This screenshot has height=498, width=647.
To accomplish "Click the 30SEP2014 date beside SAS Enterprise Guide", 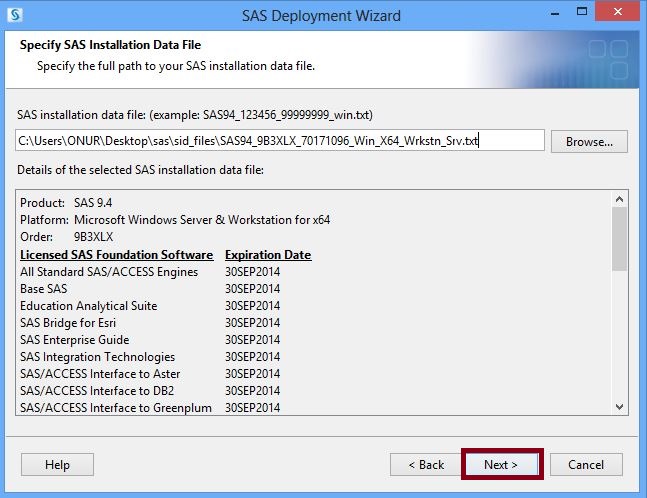I will (x=253, y=340).
